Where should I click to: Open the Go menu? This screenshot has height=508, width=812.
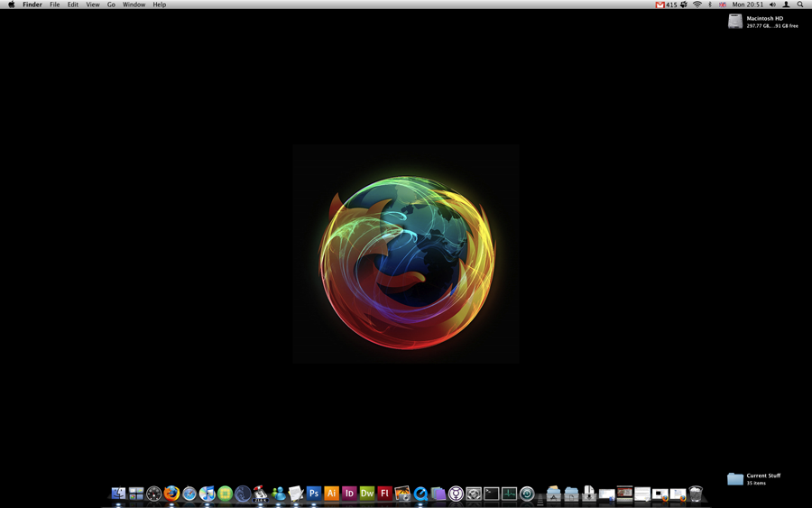(x=111, y=5)
